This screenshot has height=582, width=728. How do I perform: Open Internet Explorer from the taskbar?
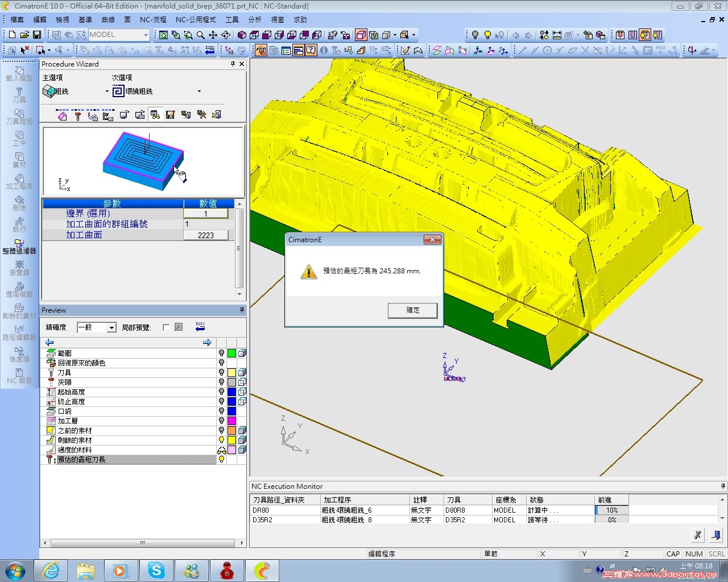point(51,570)
